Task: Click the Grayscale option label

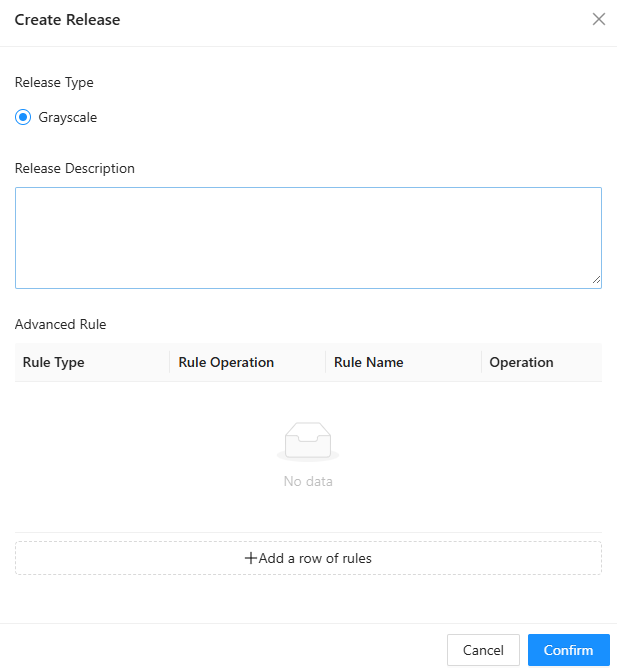Action: click(x=68, y=117)
